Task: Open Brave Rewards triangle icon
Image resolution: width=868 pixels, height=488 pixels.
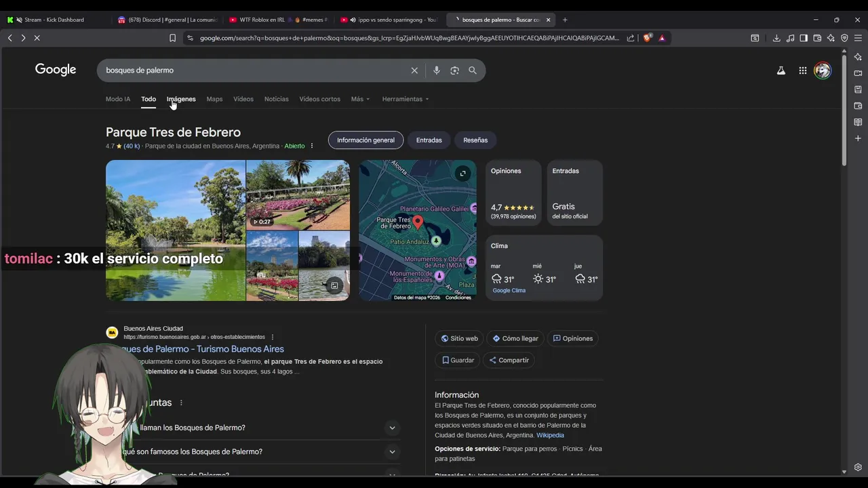Action: (662, 38)
